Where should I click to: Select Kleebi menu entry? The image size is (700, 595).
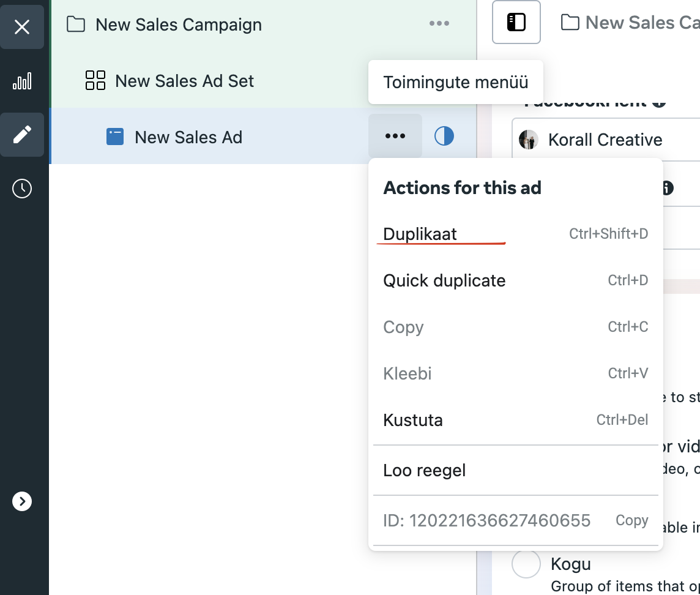tap(516, 373)
